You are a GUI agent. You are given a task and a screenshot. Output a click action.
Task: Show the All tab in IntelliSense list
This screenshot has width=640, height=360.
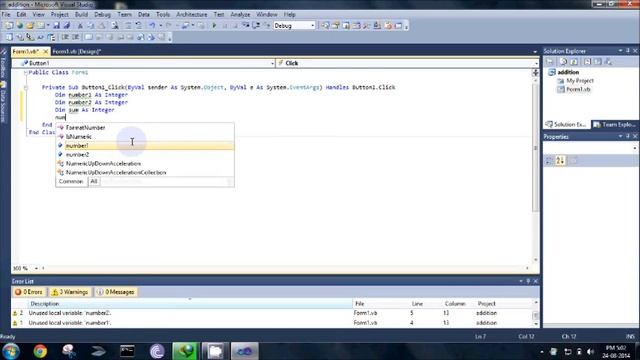tap(94, 181)
